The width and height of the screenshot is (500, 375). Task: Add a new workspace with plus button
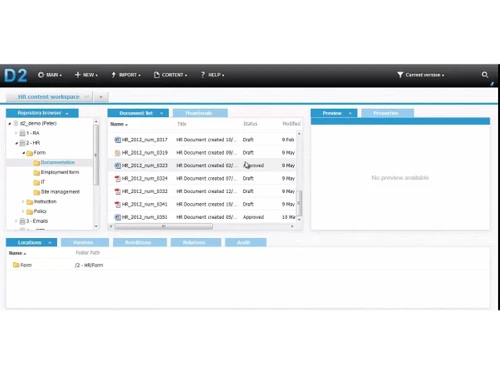click(x=101, y=97)
